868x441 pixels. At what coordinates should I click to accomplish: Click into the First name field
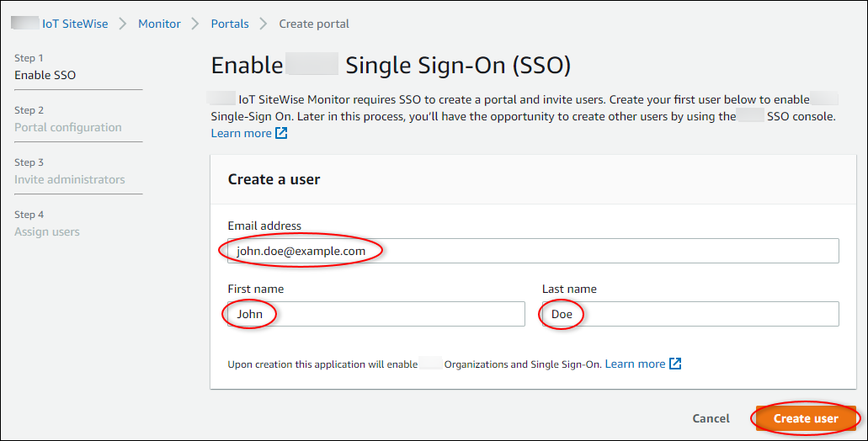[375, 314]
